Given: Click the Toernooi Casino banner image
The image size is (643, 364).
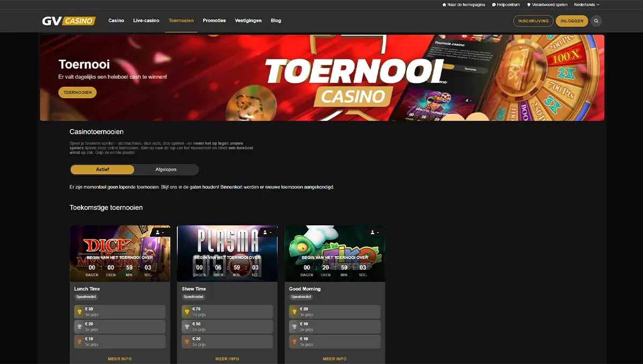Looking at the screenshot, I should tap(322, 78).
